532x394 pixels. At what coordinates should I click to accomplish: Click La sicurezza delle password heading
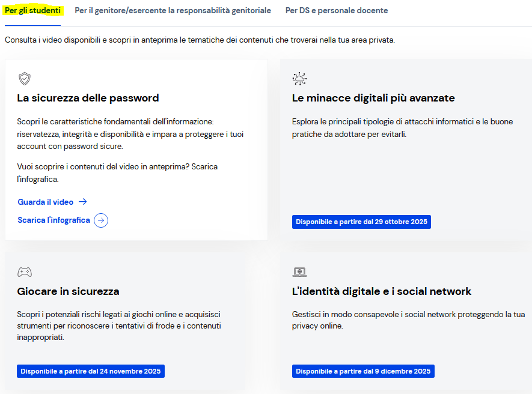click(x=88, y=98)
